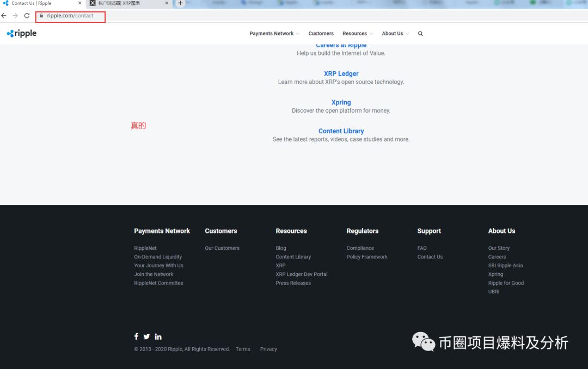Open Customers in the top navigation
Image resolution: width=588 pixels, height=369 pixels.
coord(321,33)
